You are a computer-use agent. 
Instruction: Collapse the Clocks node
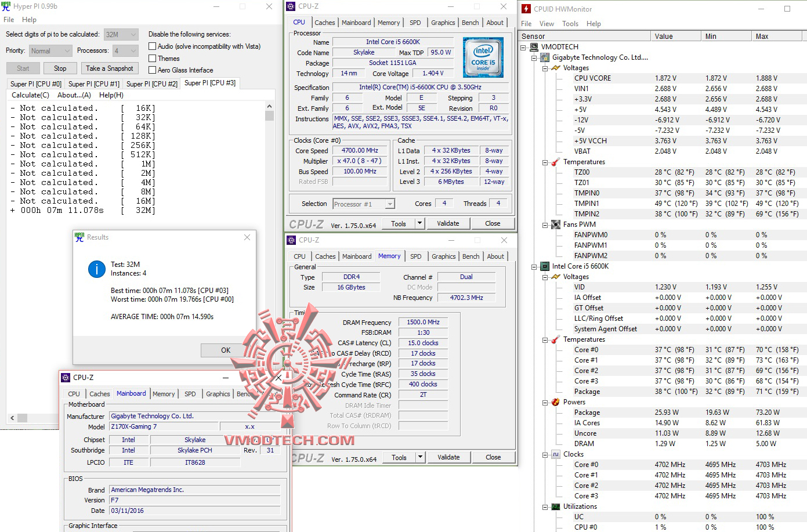tap(545, 454)
